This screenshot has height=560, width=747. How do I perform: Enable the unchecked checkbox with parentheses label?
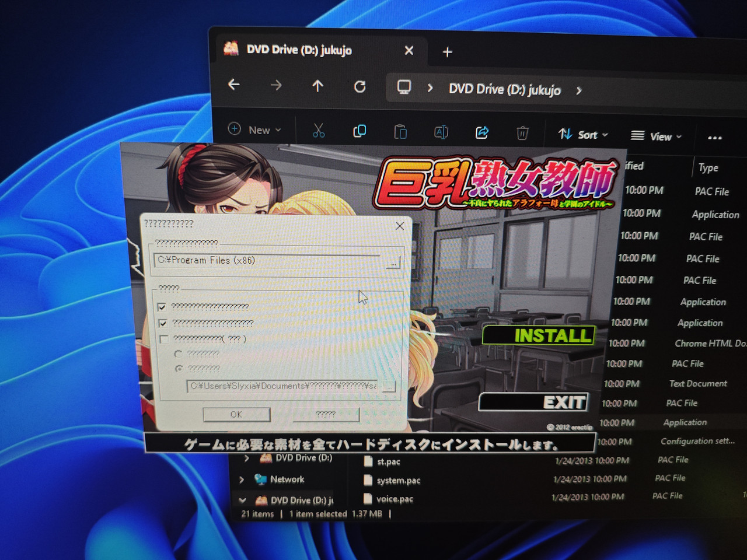click(164, 339)
